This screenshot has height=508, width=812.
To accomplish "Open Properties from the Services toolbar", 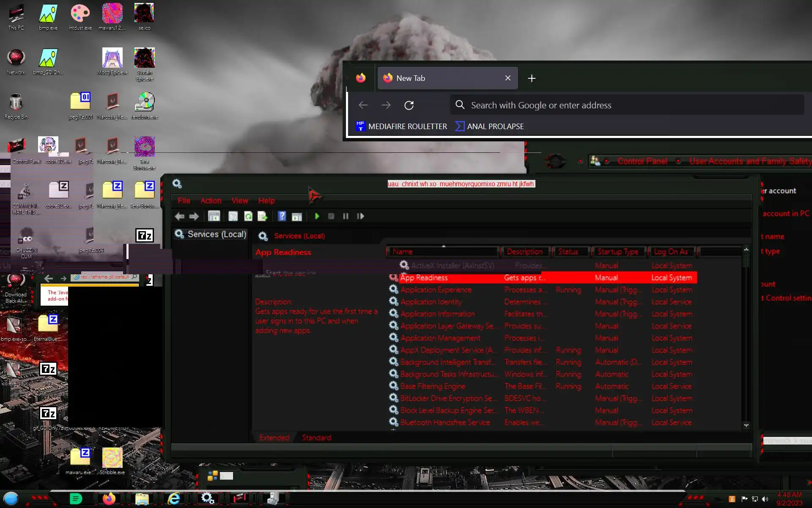I will click(x=233, y=216).
